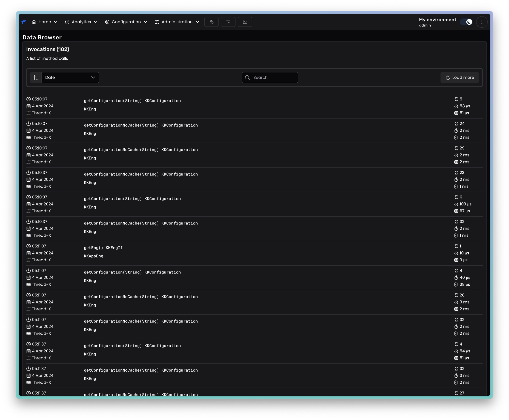Click the sum icon showing 24 calls

point(456,124)
